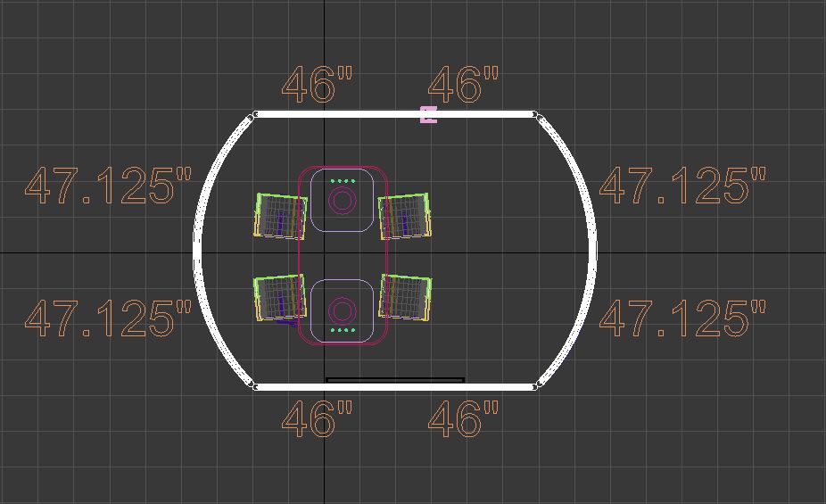The width and height of the screenshot is (826, 504).
Task: Select the upper-left chair at the table
Action: coord(280,216)
